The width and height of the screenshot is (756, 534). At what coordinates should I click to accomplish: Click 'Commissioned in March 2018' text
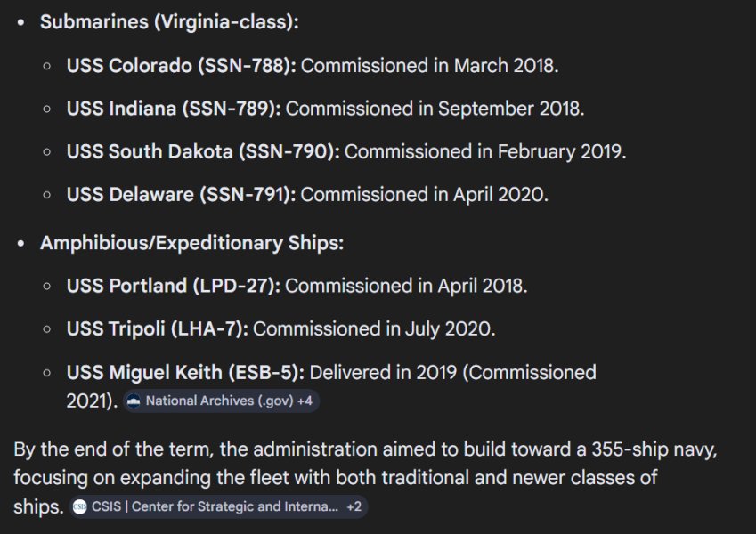(429, 66)
